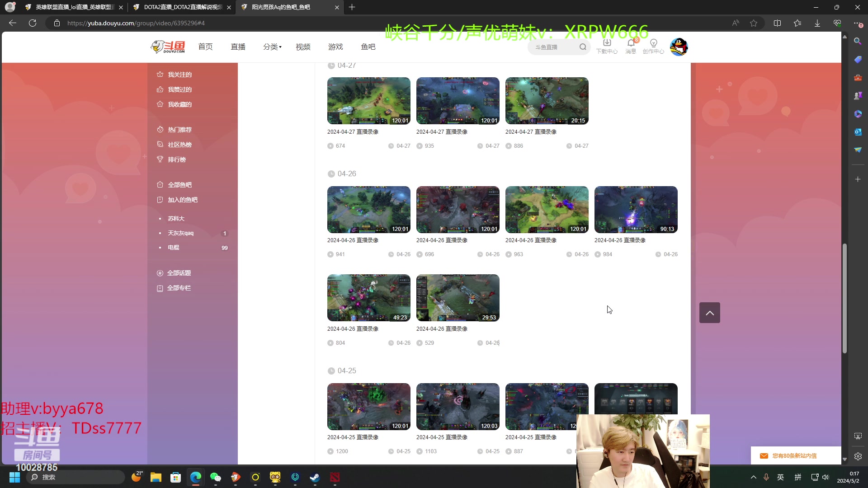The image size is (868, 488).
Task: Open Steam from the taskbar
Action: [x=315, y=477]
